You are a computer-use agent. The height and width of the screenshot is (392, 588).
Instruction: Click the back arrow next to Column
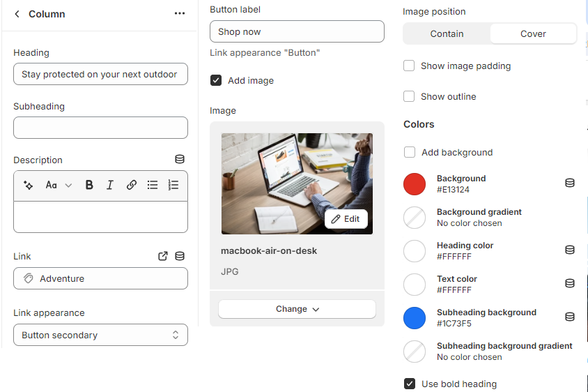pos(17,14)
